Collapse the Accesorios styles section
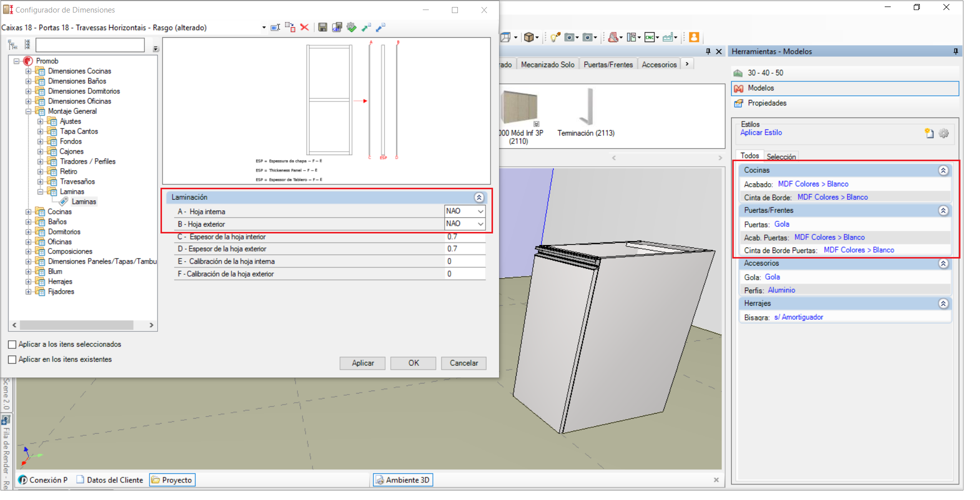The width and height of the screenshot is (980, 500). click(x=943, y=263)
